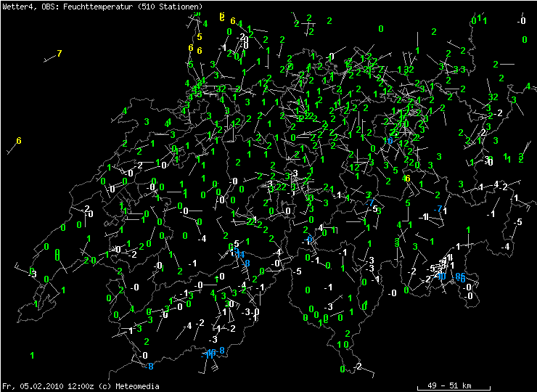The width and height of the screenshot is (537, 392).
Task: Select the white -3 station at the southwest edge
Action: pyautogui.click(x=32, y=274)
